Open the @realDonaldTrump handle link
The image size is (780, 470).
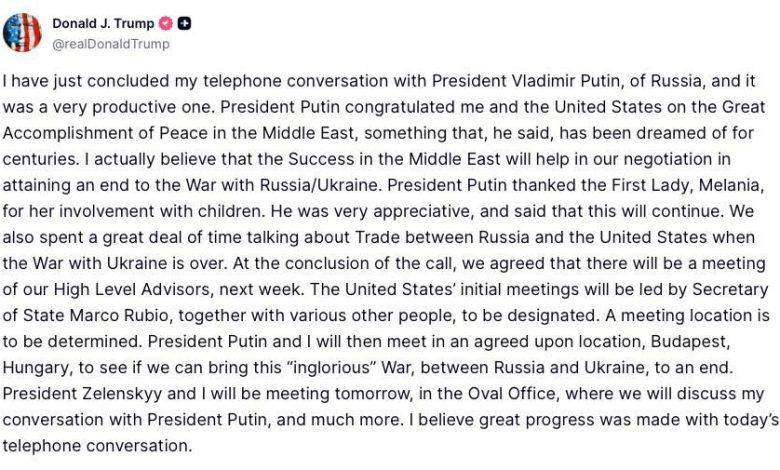(110, 44)
